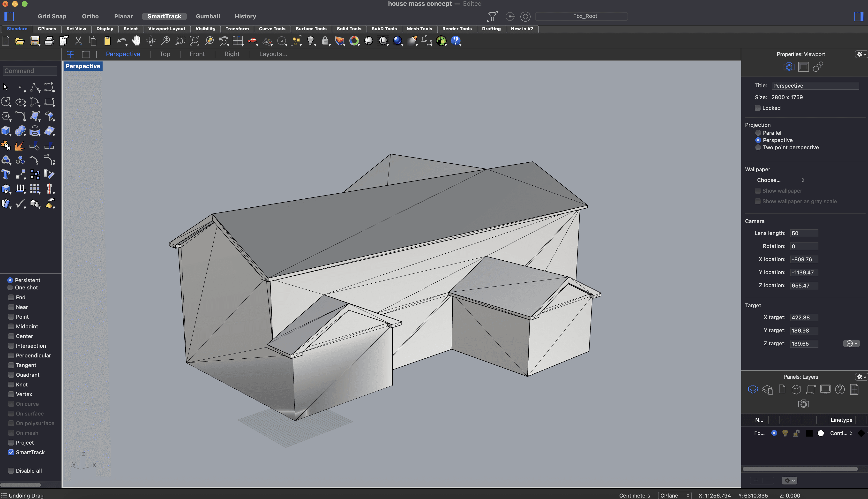The height and width of the screenshot is (499, 868).
Task: Click the Lock objects padlock icon
Action: [x=325, y=41]
